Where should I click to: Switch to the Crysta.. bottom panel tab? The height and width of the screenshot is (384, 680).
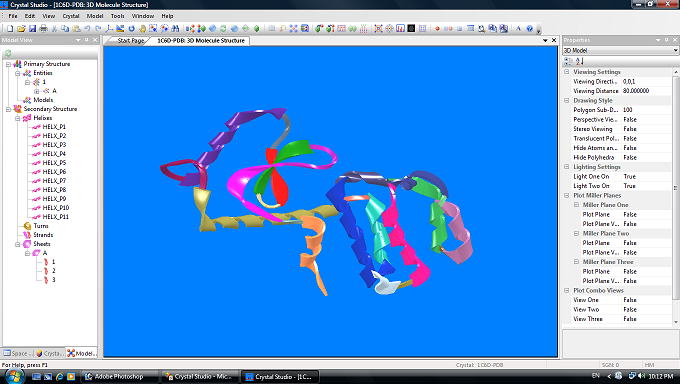[x=50, y=353]
